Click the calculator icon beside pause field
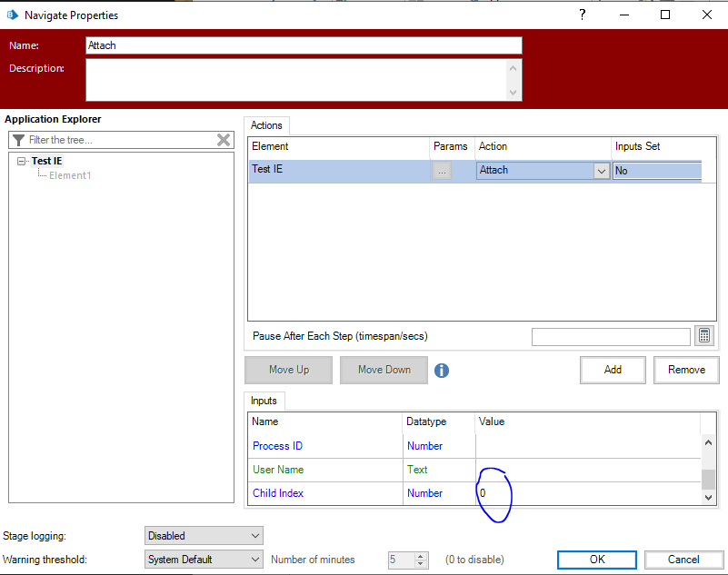The height and width of the screenshot is (575, 728). tap(703, 336)
